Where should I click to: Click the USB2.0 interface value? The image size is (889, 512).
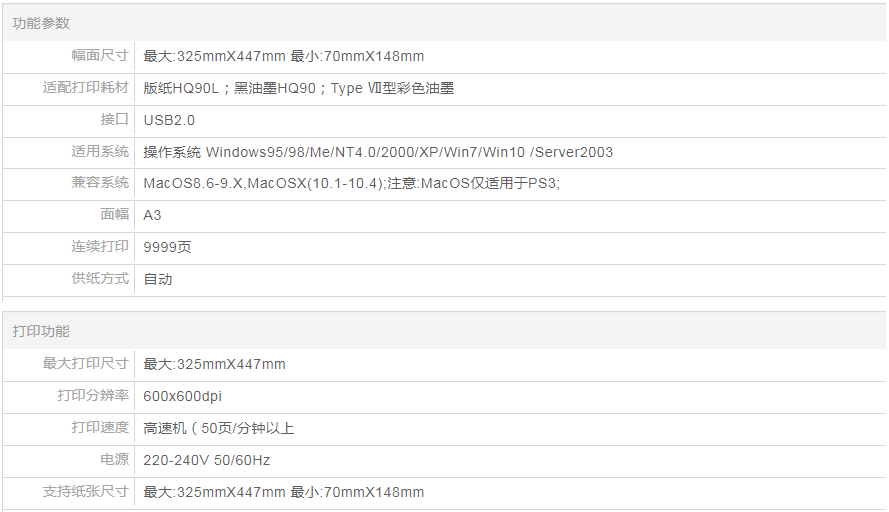[x=169, y=120]
